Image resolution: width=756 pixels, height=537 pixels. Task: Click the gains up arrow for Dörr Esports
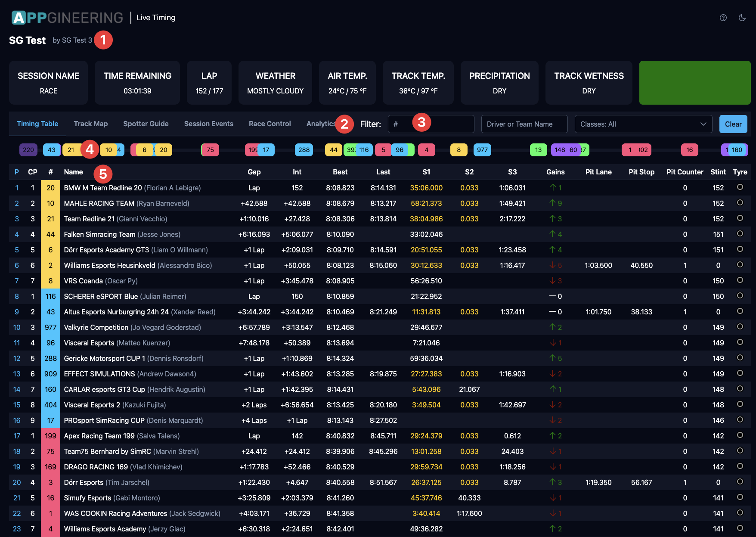pyautogui.click(x=552, y=482)
